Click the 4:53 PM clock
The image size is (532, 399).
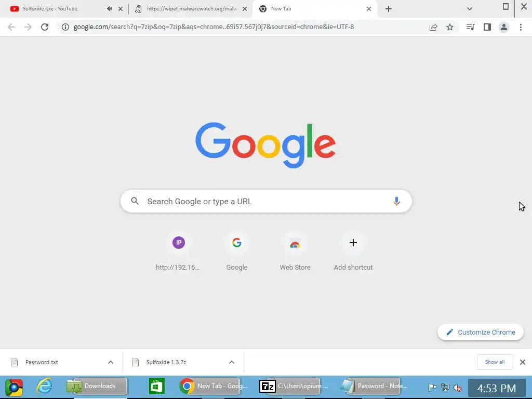[x=497, y=388]
